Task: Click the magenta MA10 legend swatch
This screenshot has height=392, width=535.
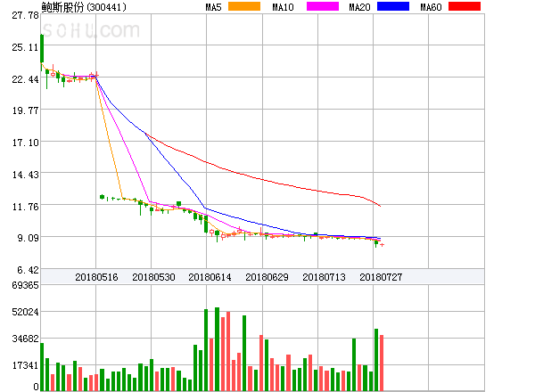Action: (x=323, y=6)
